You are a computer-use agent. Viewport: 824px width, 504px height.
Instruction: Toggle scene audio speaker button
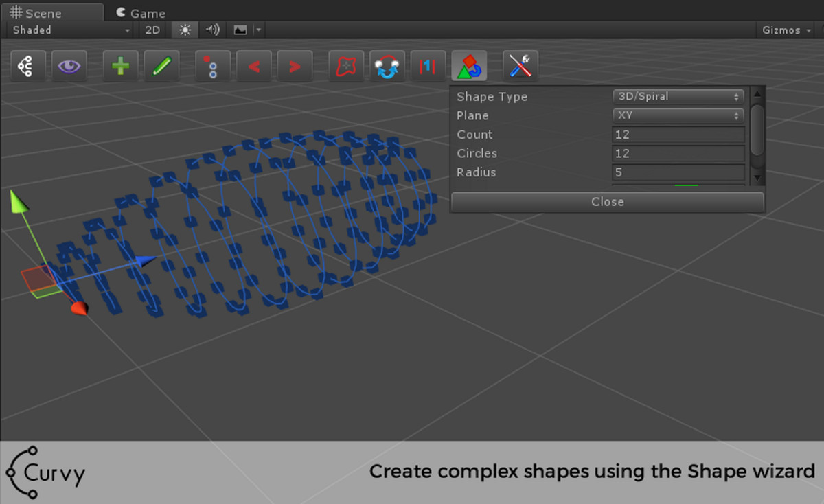(213, 30)
